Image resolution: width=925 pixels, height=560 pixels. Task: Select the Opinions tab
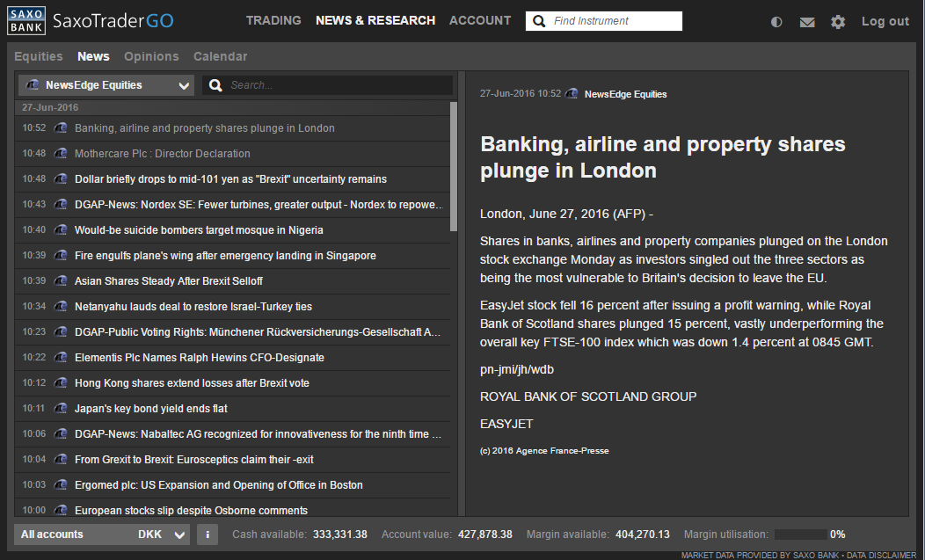(x=151, y=56)
